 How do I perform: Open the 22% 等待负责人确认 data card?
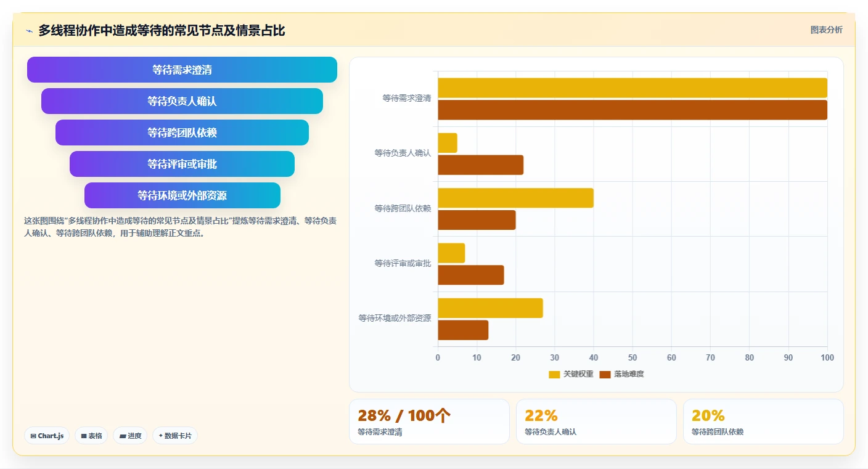(596, 422)
